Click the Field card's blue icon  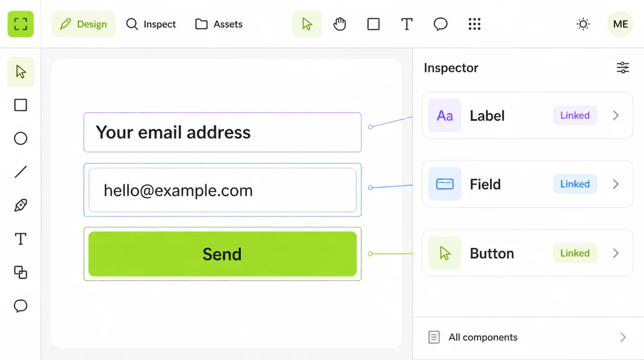point(445,184)
